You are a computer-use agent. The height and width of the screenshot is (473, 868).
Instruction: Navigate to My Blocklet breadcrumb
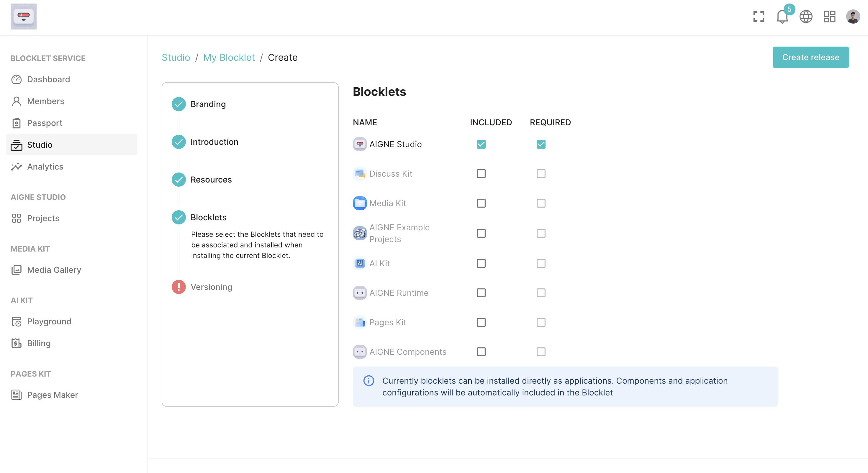pos(229,58)
